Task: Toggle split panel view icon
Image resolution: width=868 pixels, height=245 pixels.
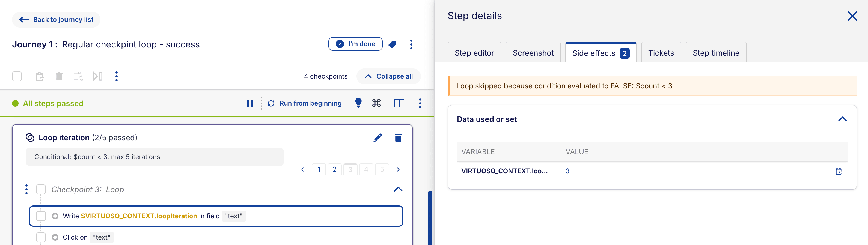Action: [399, 103]
